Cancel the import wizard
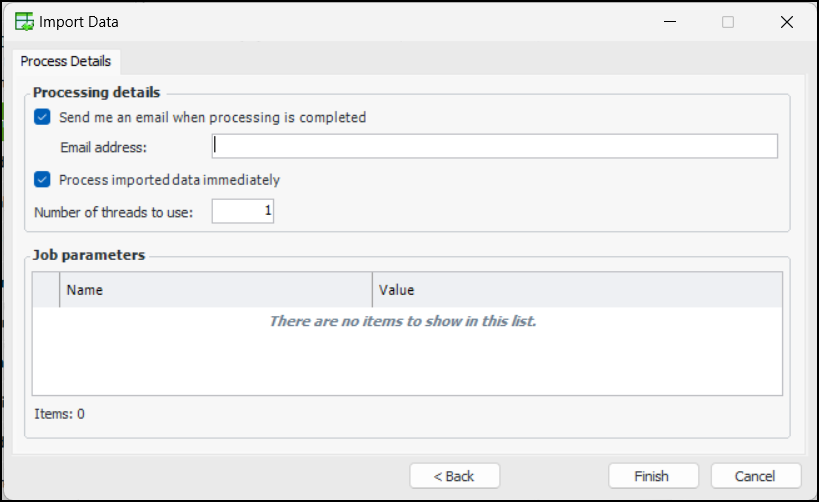819x502 pixels. coord(756,476)
